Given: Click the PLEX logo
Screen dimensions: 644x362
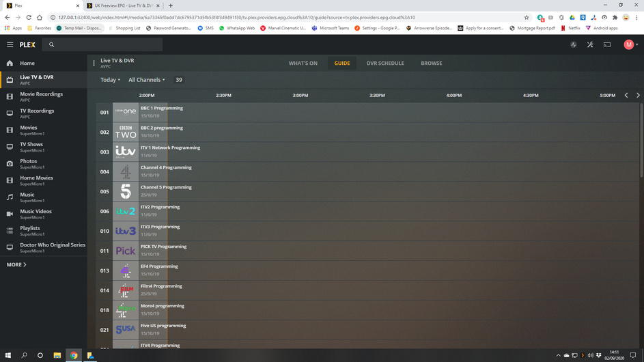Looking at the screenshot, I should (x=27, y=44).
